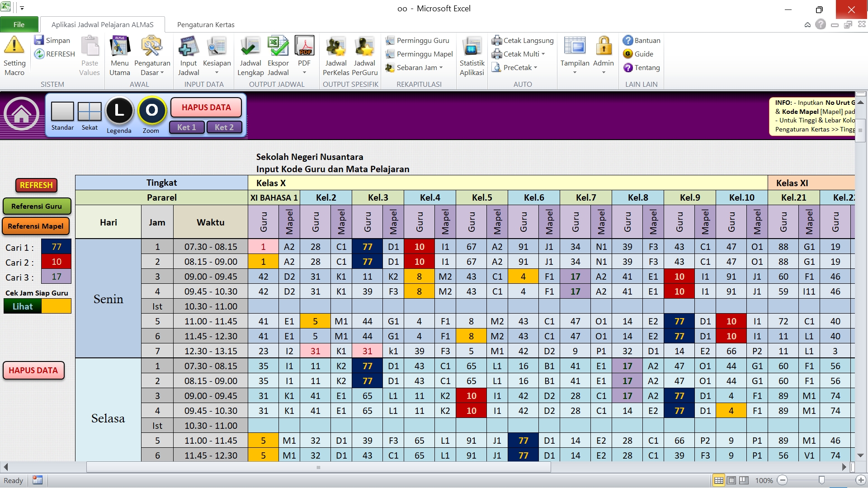The width and height of the screenshot is (868, 488).
Task: Click the Cari 1 input cell
Action: click(x=56, y=247)
